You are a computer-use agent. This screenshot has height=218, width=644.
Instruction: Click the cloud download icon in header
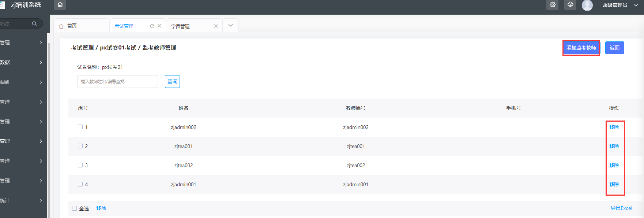(570, 5)
